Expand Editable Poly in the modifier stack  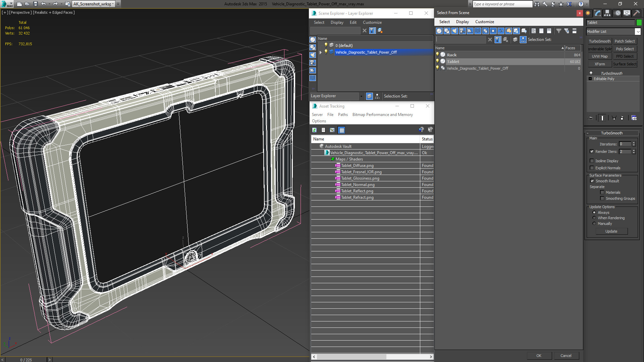[x=590, y=79]
